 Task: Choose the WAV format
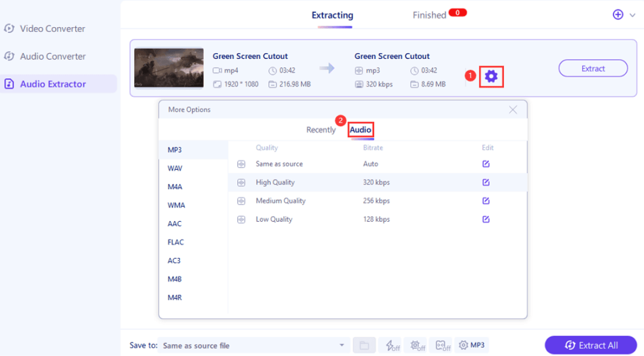[193, 169]
